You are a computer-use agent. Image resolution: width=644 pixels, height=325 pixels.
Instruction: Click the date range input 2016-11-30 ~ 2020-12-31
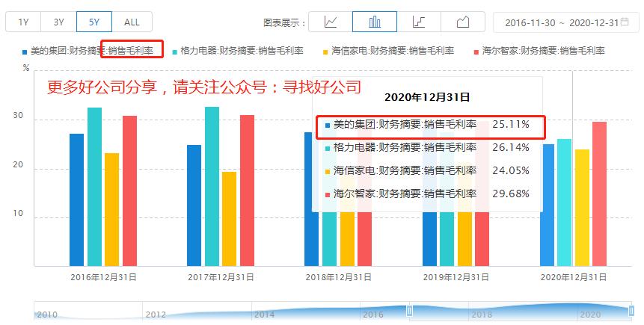pyautogui.click(x=566, y=22)
